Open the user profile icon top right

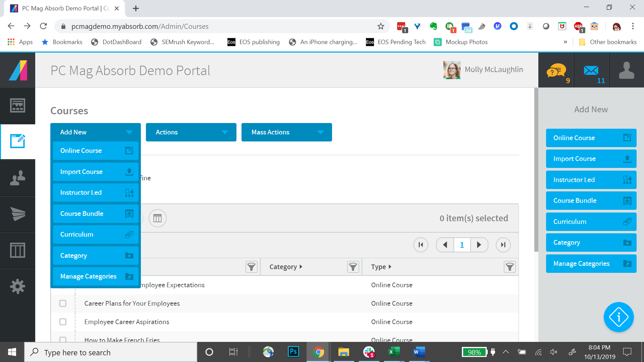click(626, 70)
